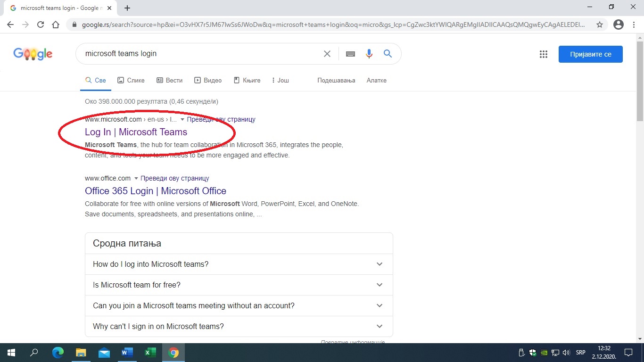This screenshot has height=362, width=644.
Task: Open dropdown arrow next to www.office.com
Action: 136,179
